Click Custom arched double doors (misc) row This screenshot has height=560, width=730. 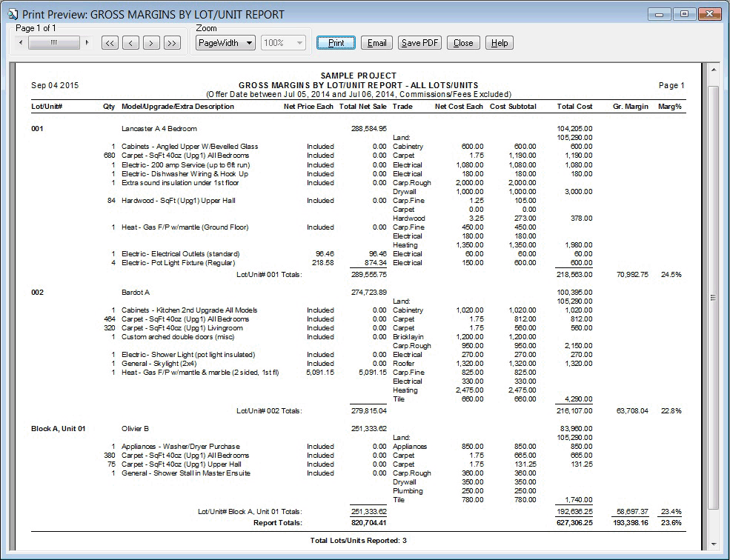coord(178,337)
